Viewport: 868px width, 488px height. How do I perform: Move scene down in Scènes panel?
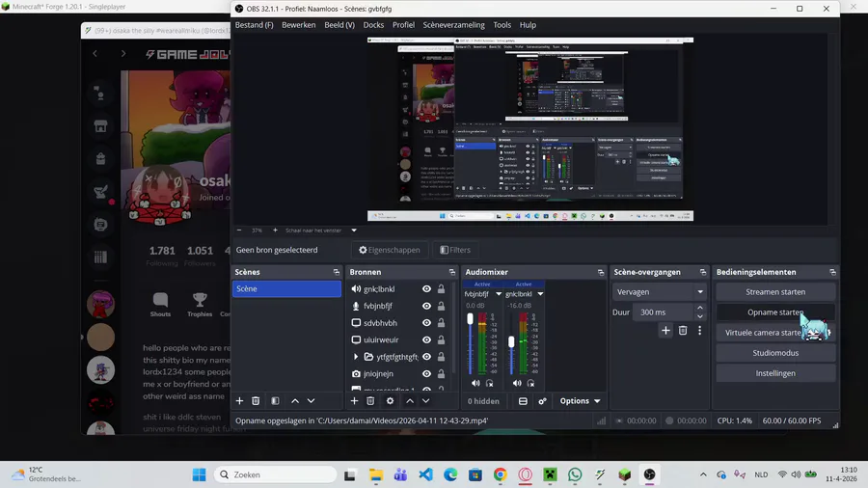click(312, 400)
